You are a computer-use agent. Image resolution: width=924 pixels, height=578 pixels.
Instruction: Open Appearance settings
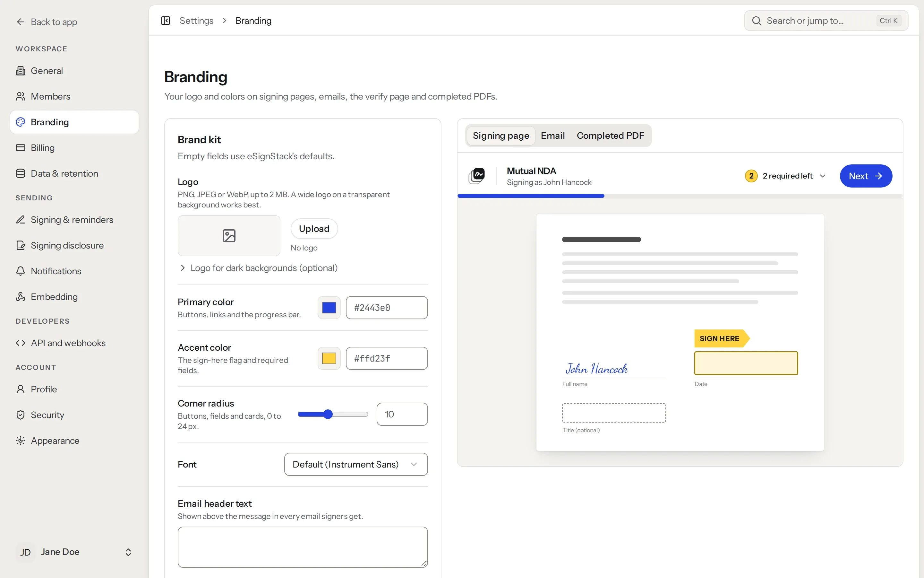coord(74,440)
